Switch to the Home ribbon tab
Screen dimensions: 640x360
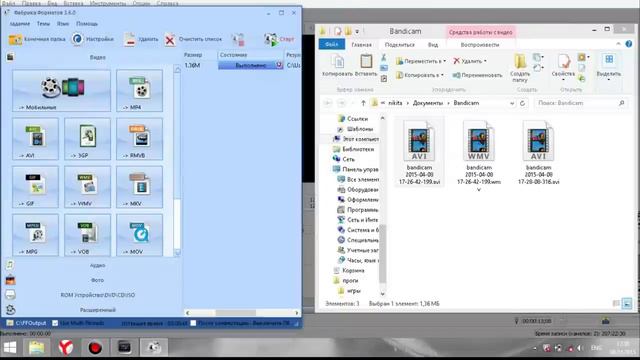point(361,44)
